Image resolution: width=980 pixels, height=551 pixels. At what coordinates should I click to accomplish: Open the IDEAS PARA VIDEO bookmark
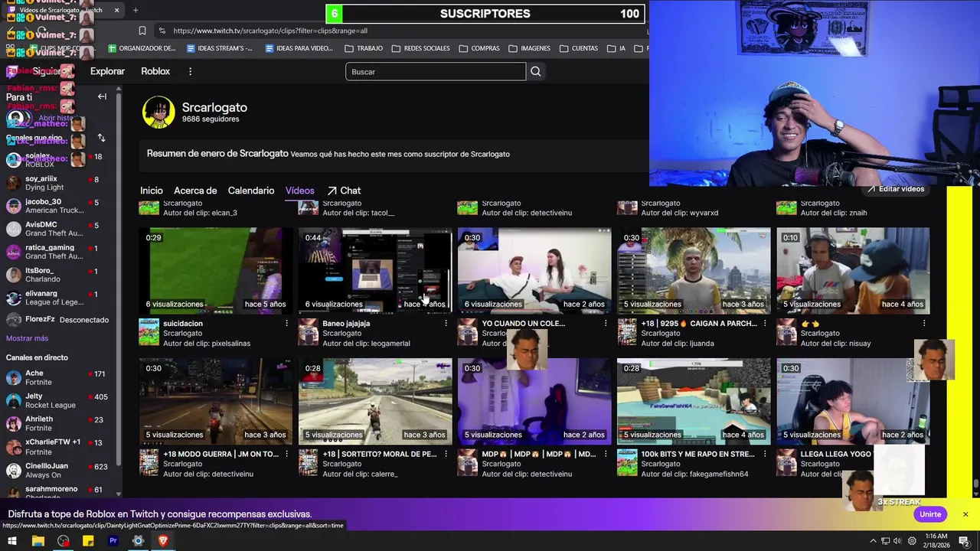pyautogui.click(x=299, y=48)
